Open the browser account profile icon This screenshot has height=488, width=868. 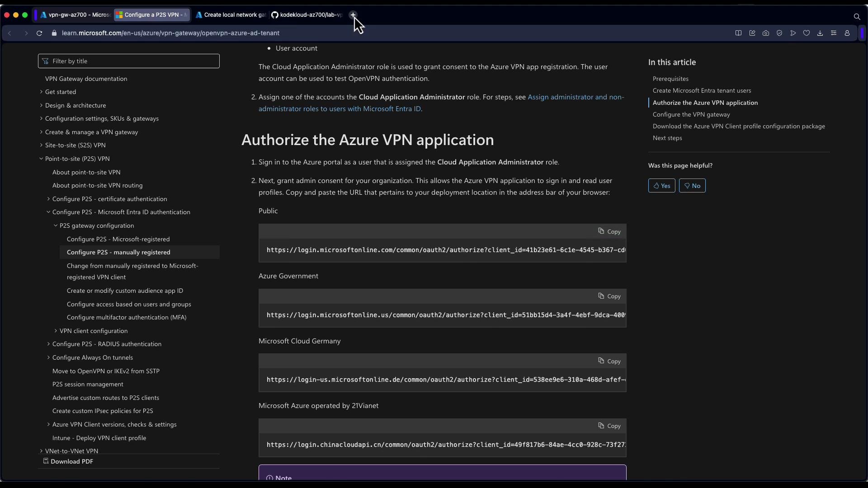[x=847, y=33]
